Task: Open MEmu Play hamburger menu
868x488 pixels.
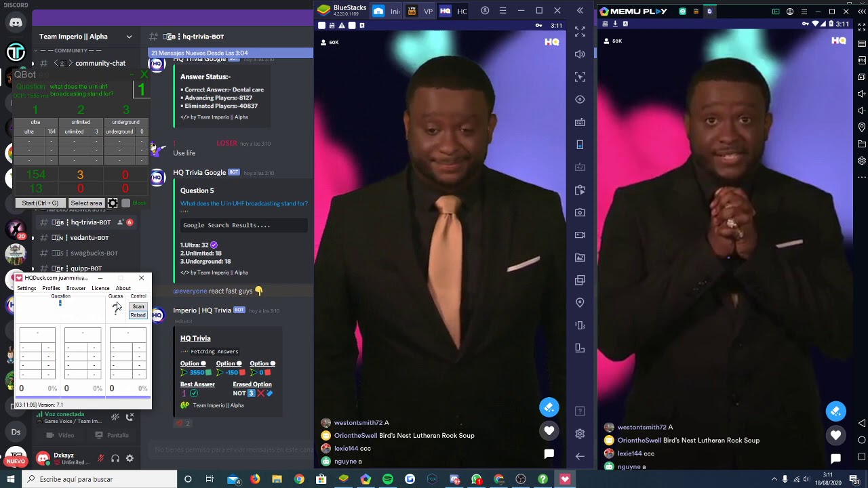Action: coord(804,12)
